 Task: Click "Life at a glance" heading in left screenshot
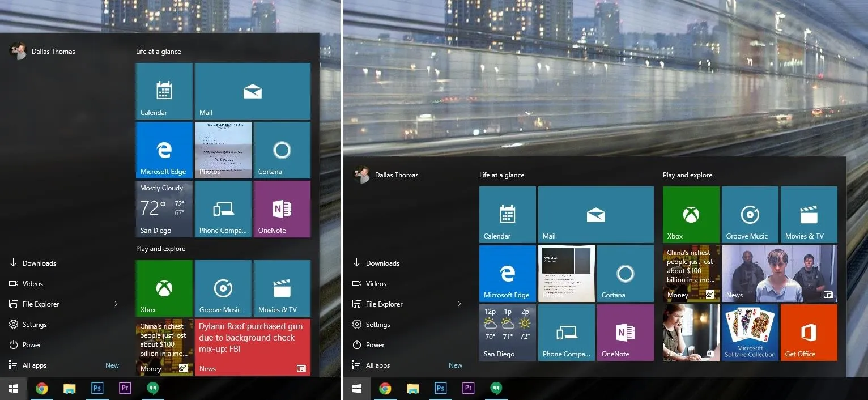[159, 52]
